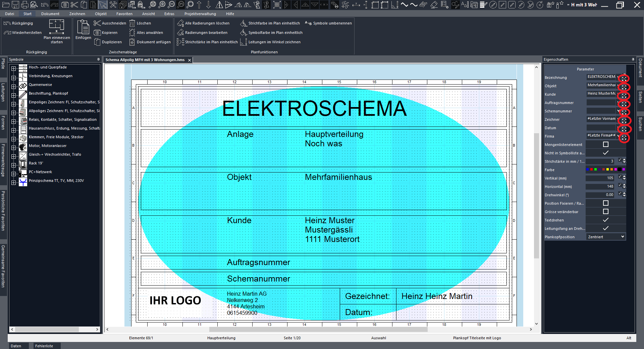Click the save (floppy disk) icon
Viewport: 644px width, 349px height.
pos(15,5)
